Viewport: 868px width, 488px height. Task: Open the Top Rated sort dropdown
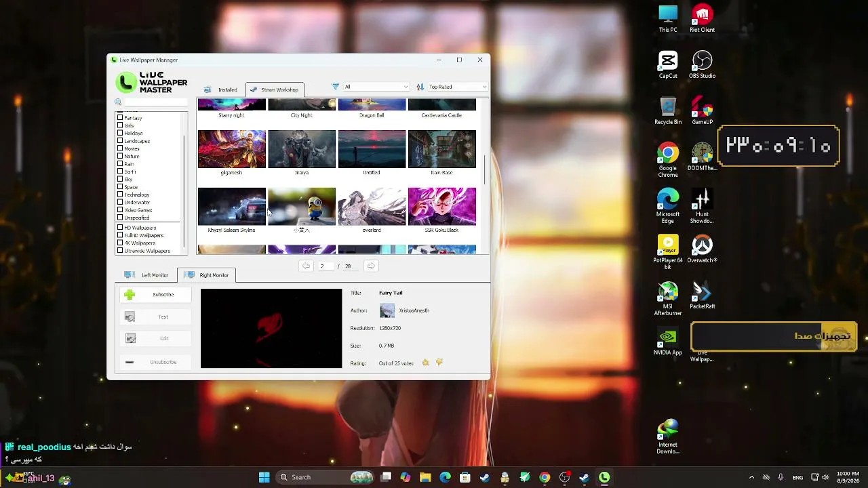click(458, 87)
